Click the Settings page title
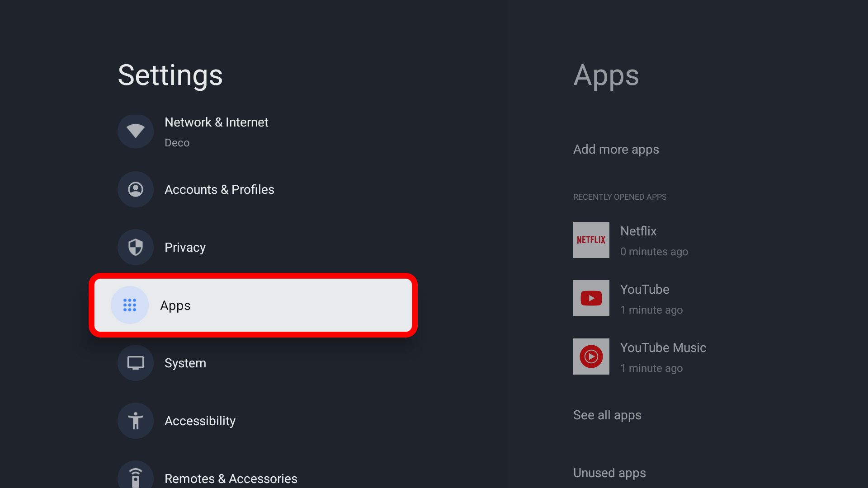 pos(170,75)
